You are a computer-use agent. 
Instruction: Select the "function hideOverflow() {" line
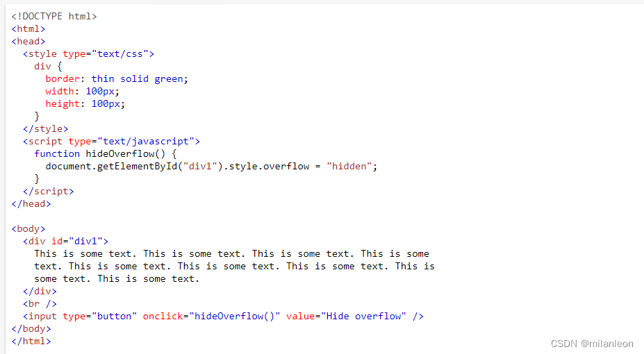coord(106,154)
